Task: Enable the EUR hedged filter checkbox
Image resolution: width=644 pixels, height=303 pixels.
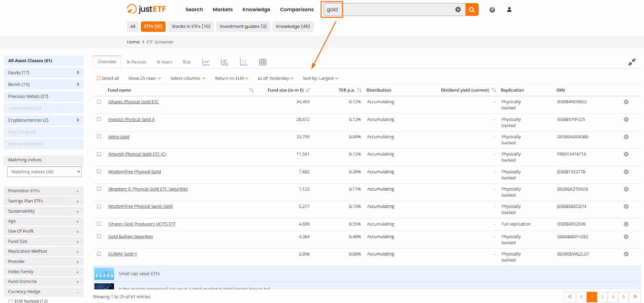Action: 10,301
